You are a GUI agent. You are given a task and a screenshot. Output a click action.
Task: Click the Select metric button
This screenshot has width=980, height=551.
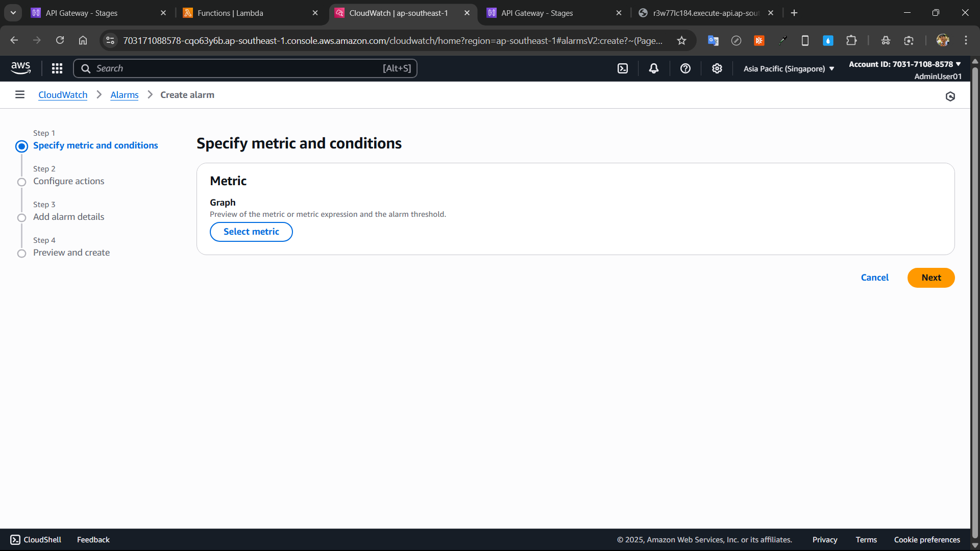pos(251,232)
